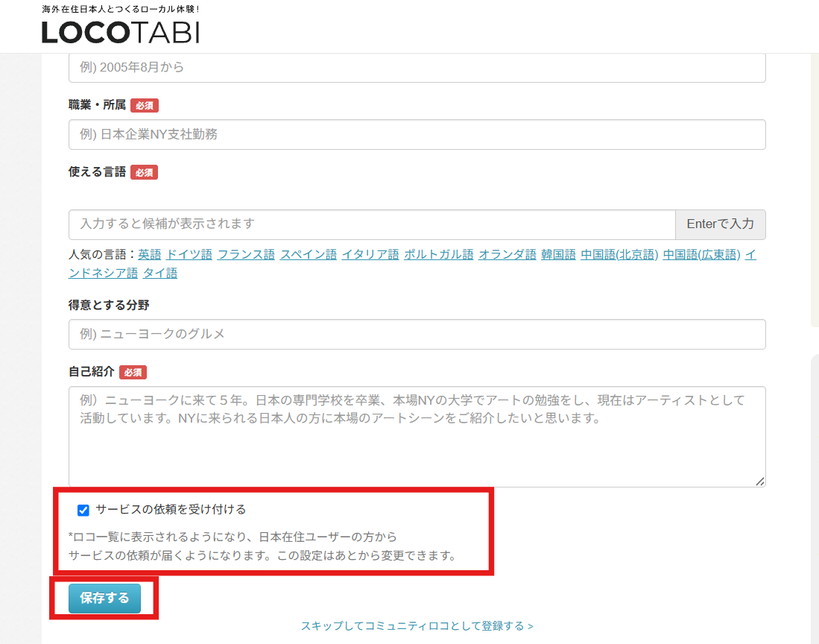Screen dimensions: 819x644
Task: Choose オランダ語 language link
Action: (x=507, y=254)
